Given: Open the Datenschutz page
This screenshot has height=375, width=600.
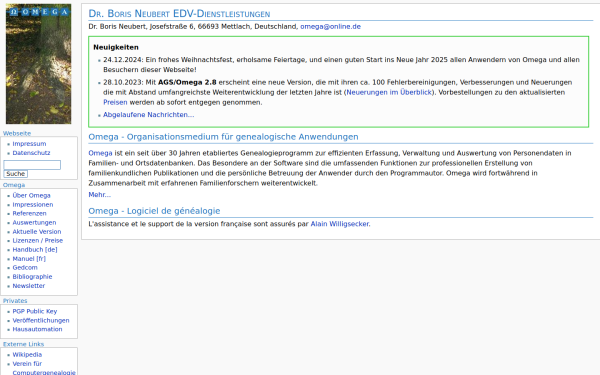Looking at the screenshot, I should (31, 153).
